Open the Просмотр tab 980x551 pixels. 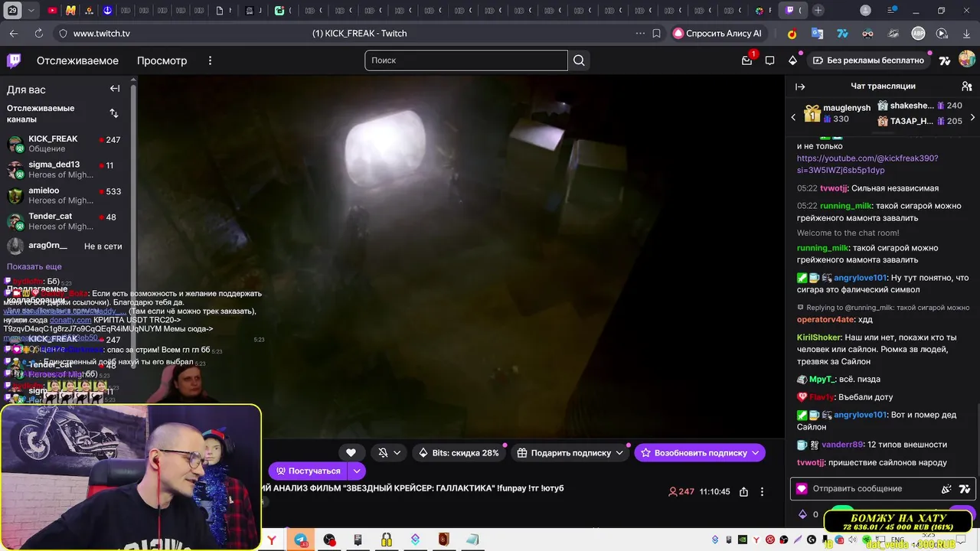(x=162, y=60)
